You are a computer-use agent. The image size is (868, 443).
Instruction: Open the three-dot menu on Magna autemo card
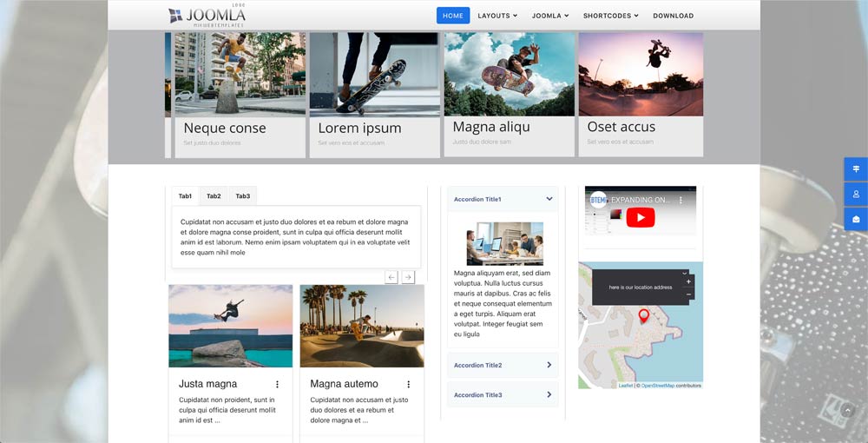coord(408,384)
